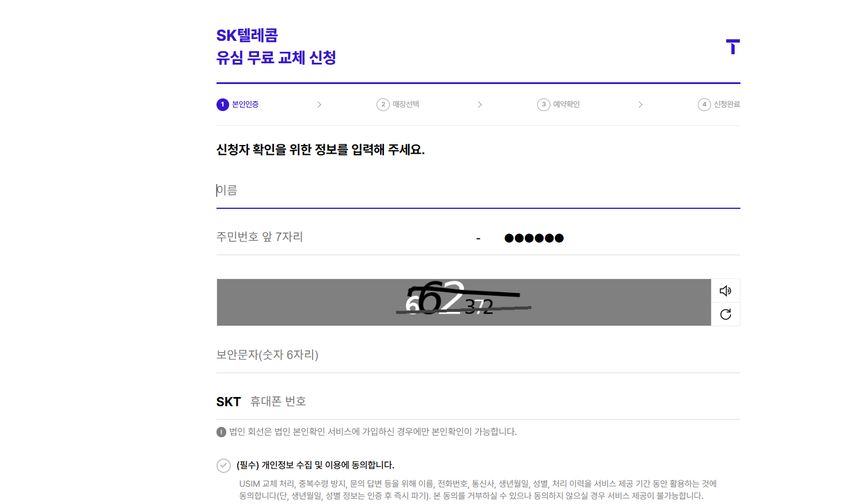Select step 4 신청완료
Viewport: 855px width, 504px height.
(719, 104)
